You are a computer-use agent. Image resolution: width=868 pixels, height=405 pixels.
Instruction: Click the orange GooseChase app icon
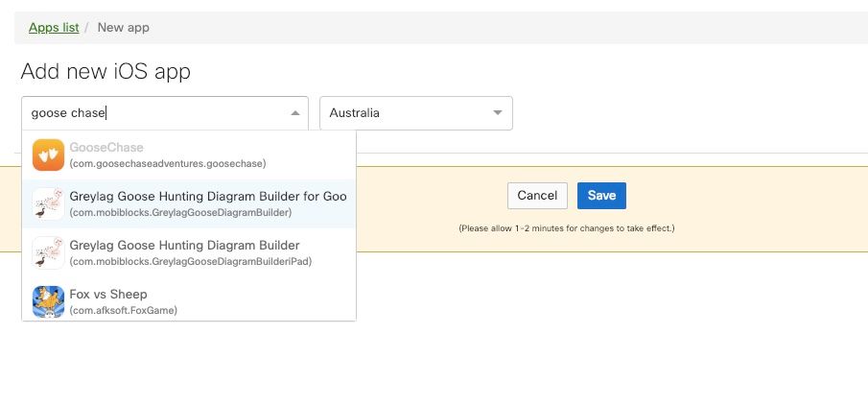pos(48,155)
